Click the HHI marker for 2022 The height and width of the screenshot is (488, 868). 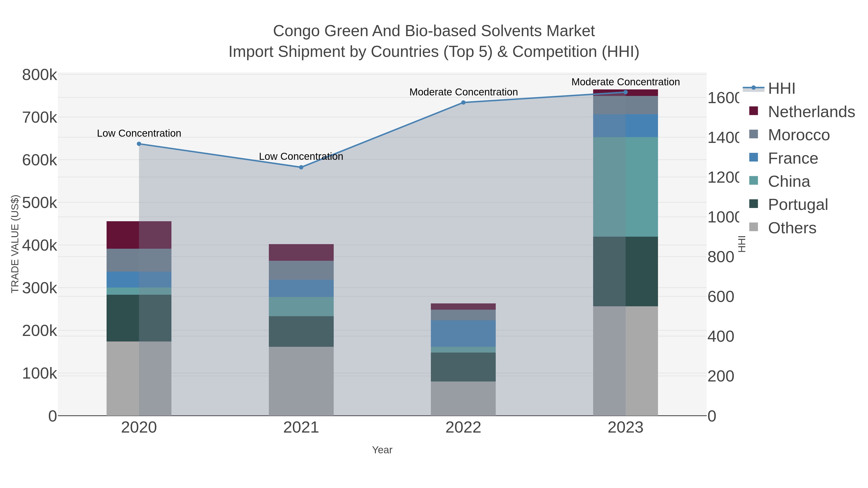[x=463, y=102]
